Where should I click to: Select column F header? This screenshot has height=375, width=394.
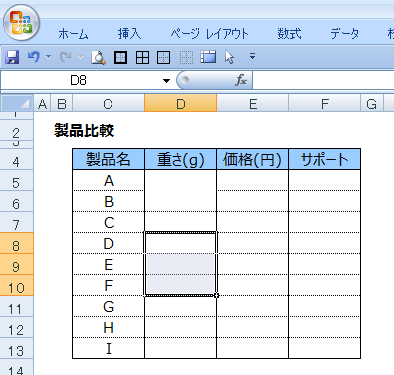[325, 104]
